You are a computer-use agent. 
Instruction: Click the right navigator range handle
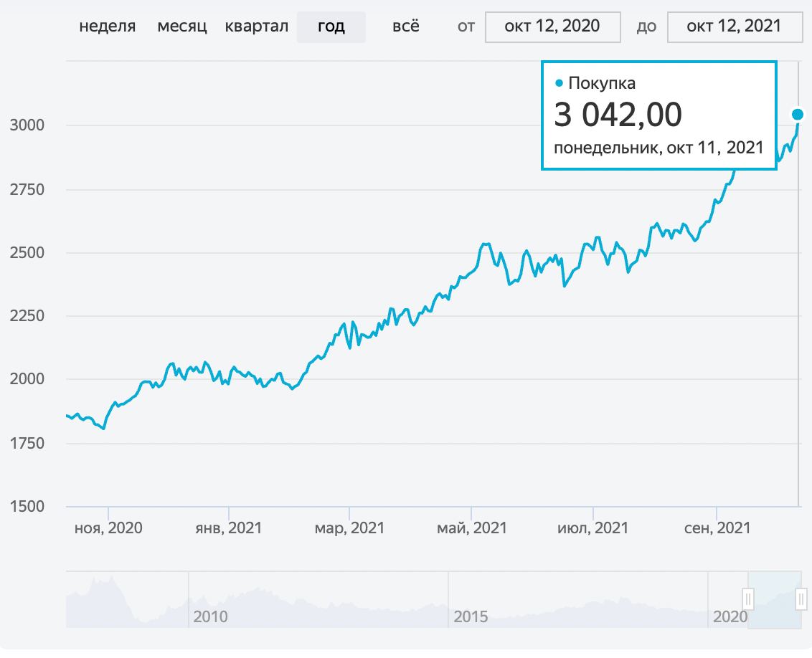(x=801, y=599)
